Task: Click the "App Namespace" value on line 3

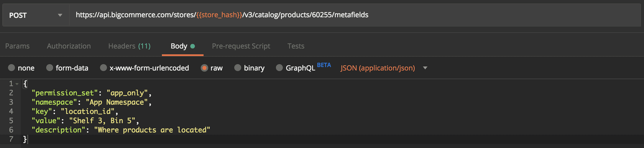Action: click(x=117, y=102)
